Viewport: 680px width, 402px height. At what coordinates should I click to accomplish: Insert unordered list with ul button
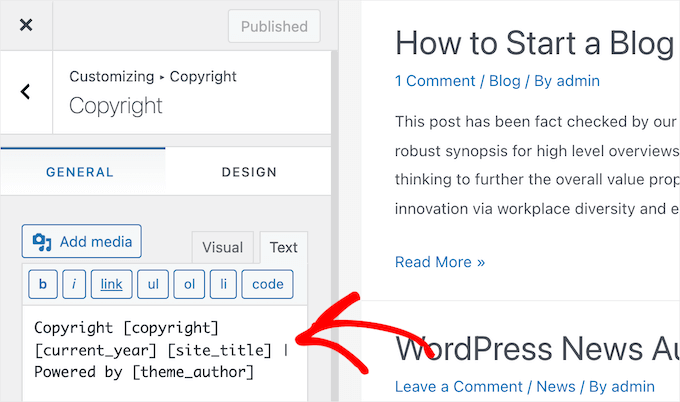[x=152, y=284]
